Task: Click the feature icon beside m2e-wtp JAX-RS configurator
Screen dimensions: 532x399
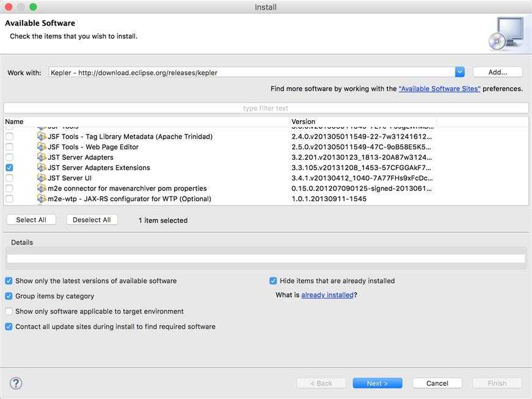Action: pos(42,199)
